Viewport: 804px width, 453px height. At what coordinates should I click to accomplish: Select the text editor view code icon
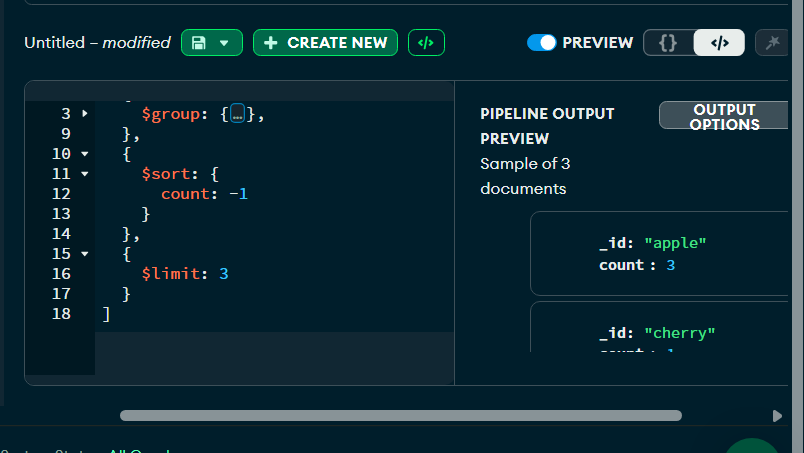(719, 43)
